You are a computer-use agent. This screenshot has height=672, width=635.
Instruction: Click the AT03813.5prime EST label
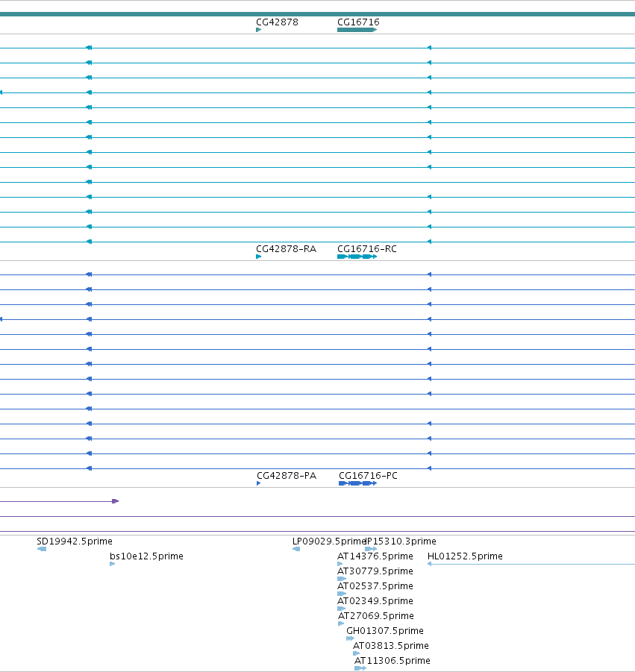click(390, 645)
